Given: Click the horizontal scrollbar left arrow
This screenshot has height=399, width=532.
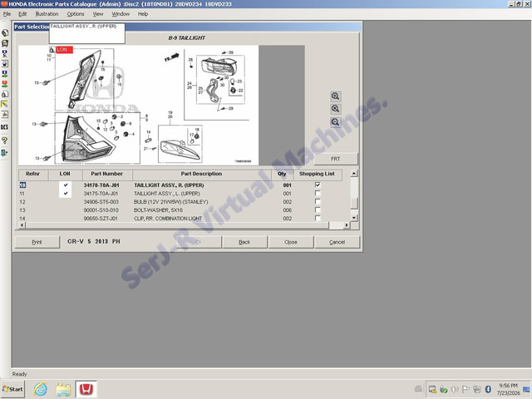Looking at the screenshot, I should point(22,225).
